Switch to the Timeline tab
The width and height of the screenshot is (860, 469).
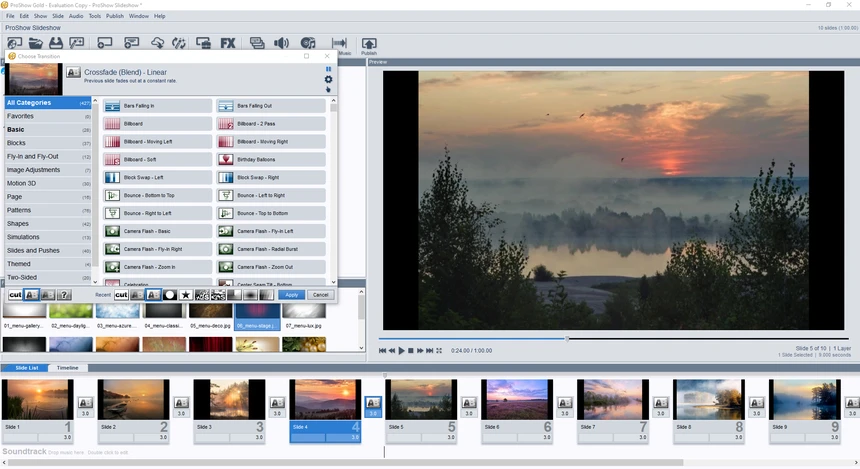pyautogui.click(x=67, y=368)
